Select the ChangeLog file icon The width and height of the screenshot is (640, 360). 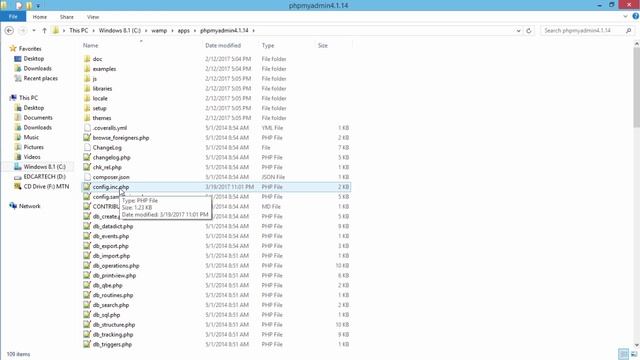pyautogui.click(x=87, y=147)
